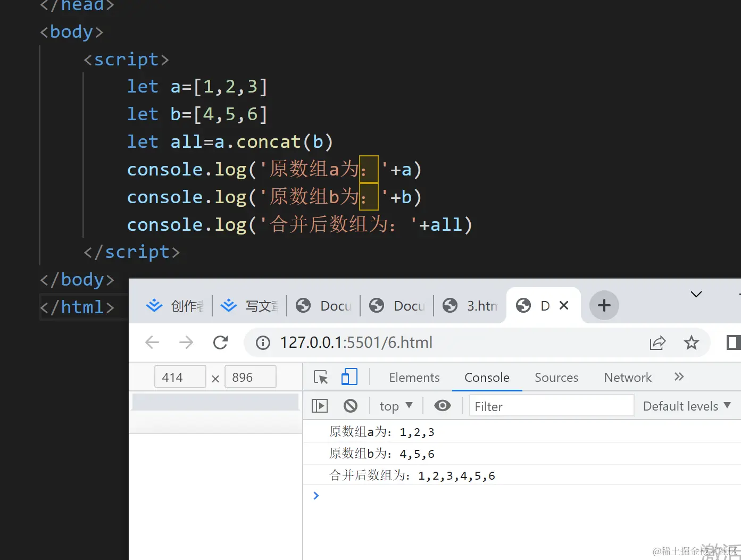Click the console Filter input field
Image resolution: width=741 pixels, height=560 pixels.
(551, 406)
